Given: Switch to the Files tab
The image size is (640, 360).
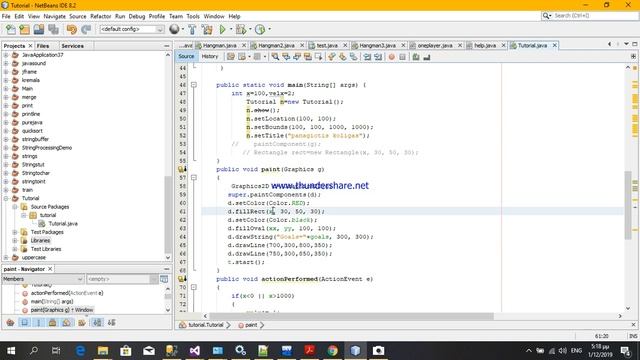Looking at the screenshot, I should point(43,46).
